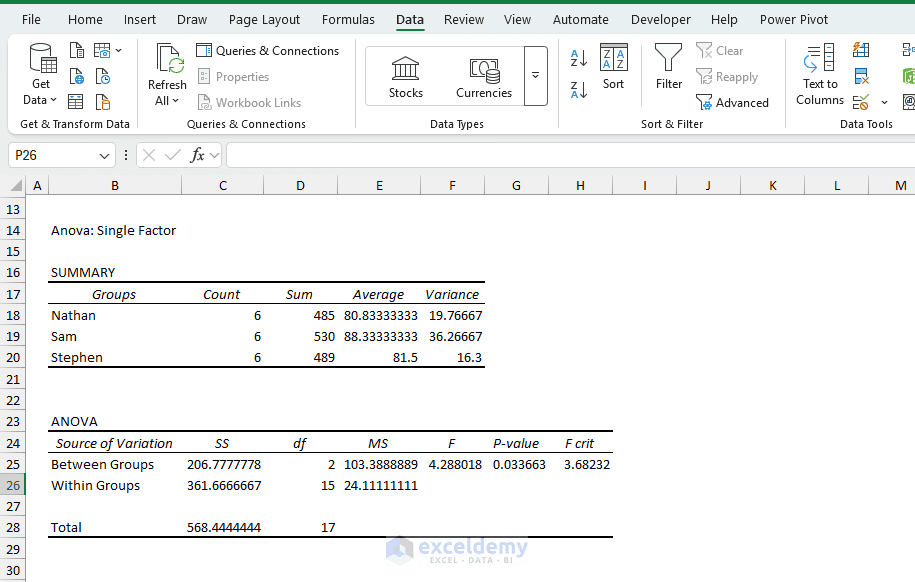Viewport: 915px width, 582px height.
Task: Select Stephen's variance cell 16.3
Action: pyautogui.click(x=452, y=358)
